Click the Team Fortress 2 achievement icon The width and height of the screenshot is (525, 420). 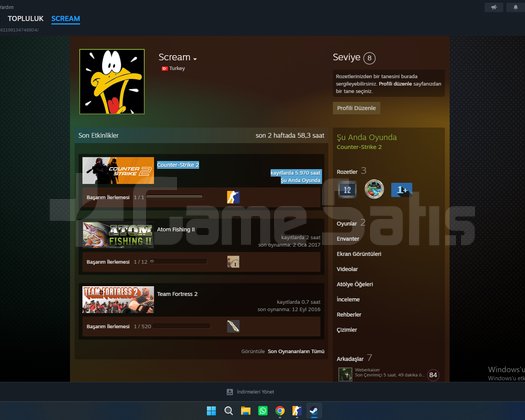coord(233,326)
